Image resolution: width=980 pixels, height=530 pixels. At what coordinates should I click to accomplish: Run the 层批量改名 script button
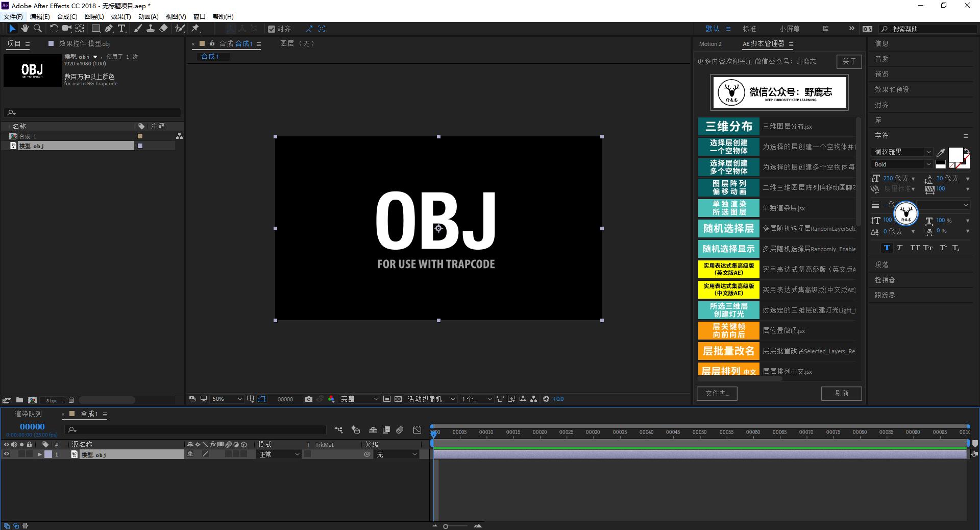(728, 351)
